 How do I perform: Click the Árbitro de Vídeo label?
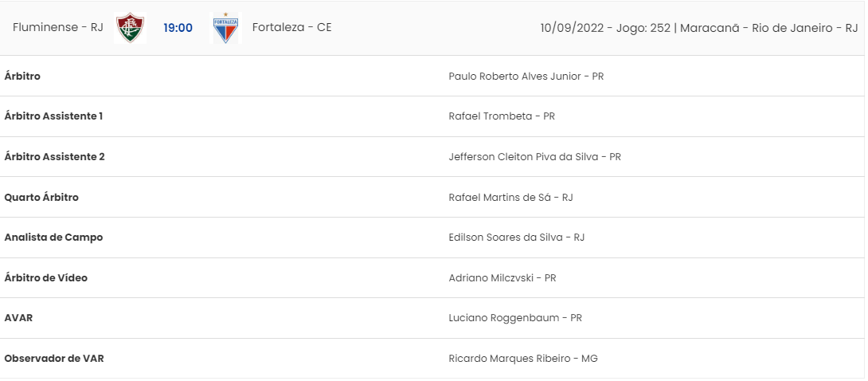[x=46, y=277]
